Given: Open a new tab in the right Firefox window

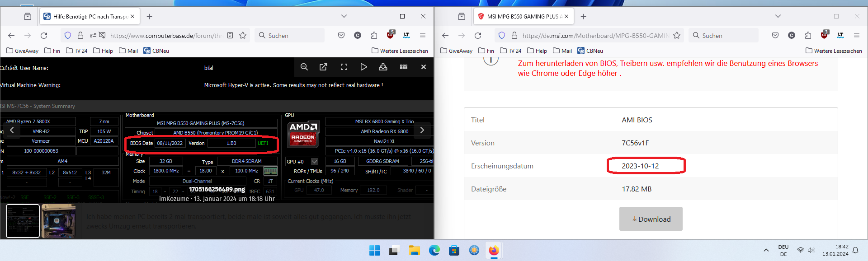Looking at the screenshot, I should [x=584, y=17].
